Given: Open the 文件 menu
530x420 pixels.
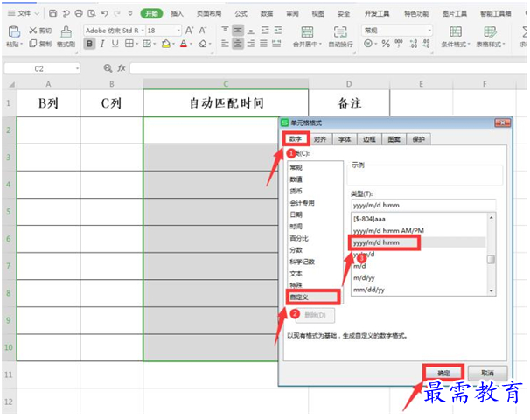Looking at the screenshot, I should [x=24, y=13].
